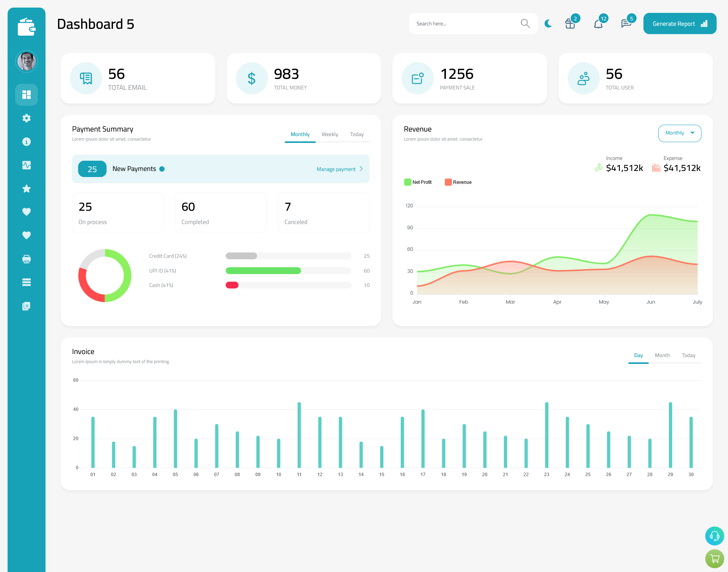Drag the UPI ID payment progress bar slider

coord(289,271)
